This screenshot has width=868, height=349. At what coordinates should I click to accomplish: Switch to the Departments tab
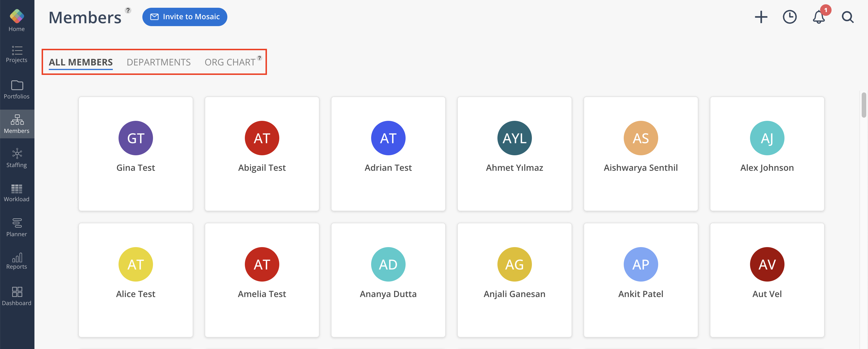pyautogui.click(x=158, y=62)
